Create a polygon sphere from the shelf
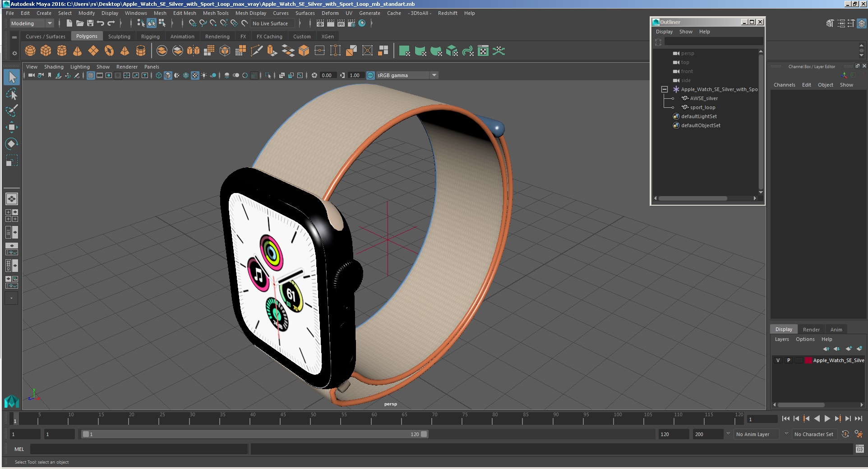 pyautogui.click(x=30, y=51)
